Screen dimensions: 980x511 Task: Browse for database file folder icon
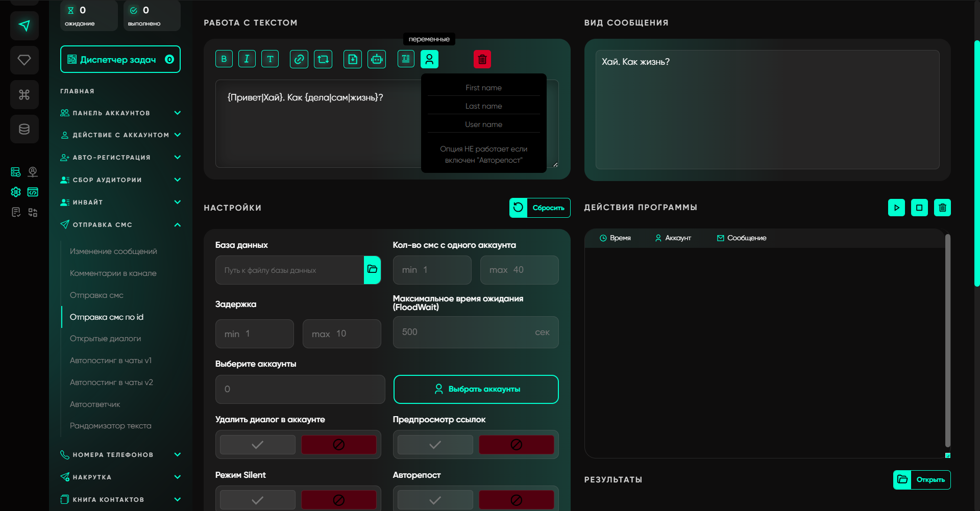[372, 270]
